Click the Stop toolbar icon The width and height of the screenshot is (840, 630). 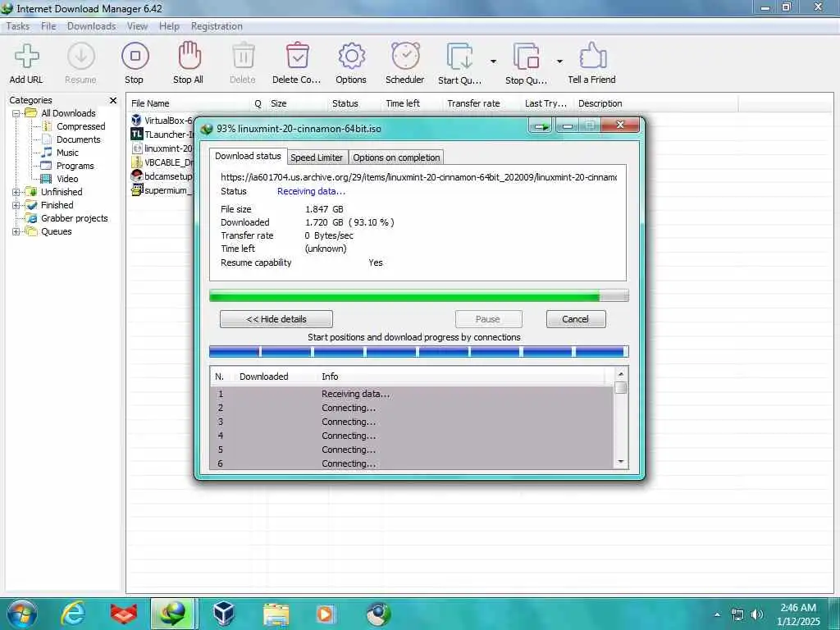(x=135, y=57)
